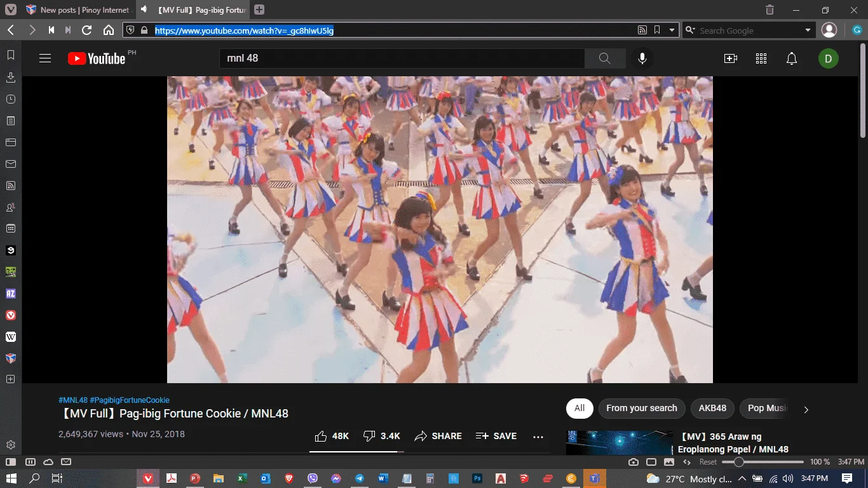Select the AKB48 filter chip

pos(712,408)
